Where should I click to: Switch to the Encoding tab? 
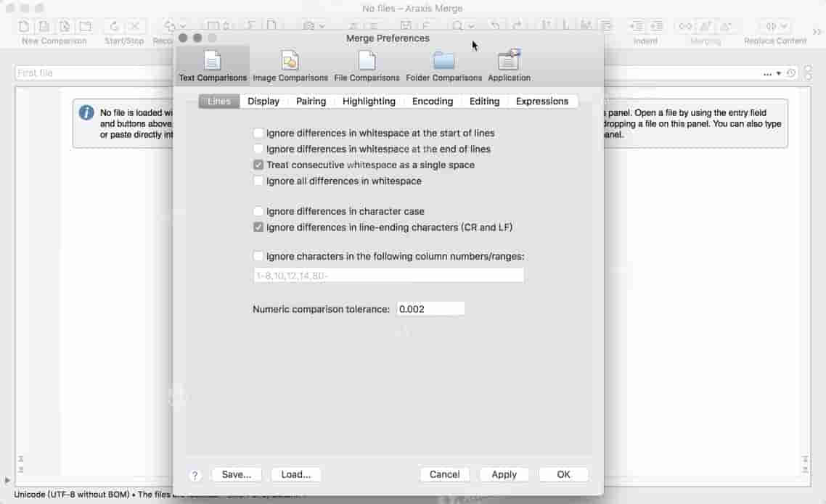tap(433, 101)
